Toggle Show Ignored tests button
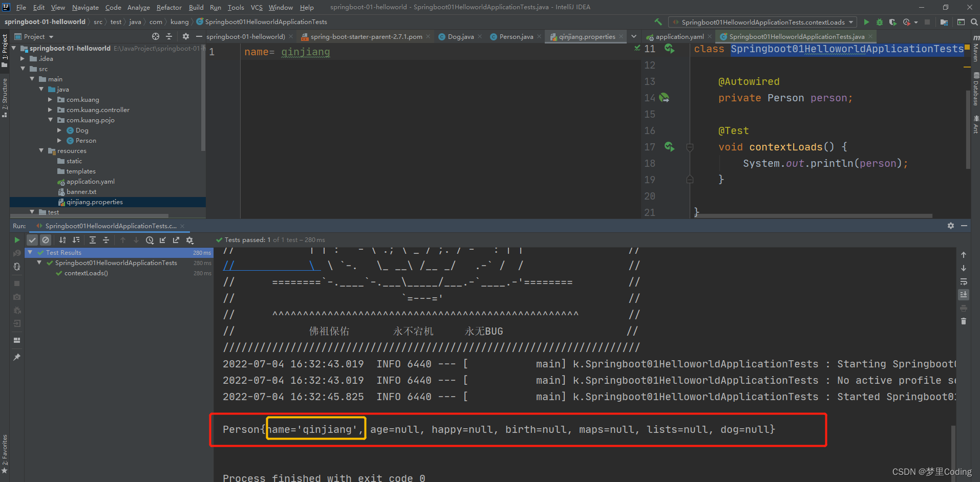Image resolution: width=980 pixels, height=482 pixels. click(x=46, y=240)
